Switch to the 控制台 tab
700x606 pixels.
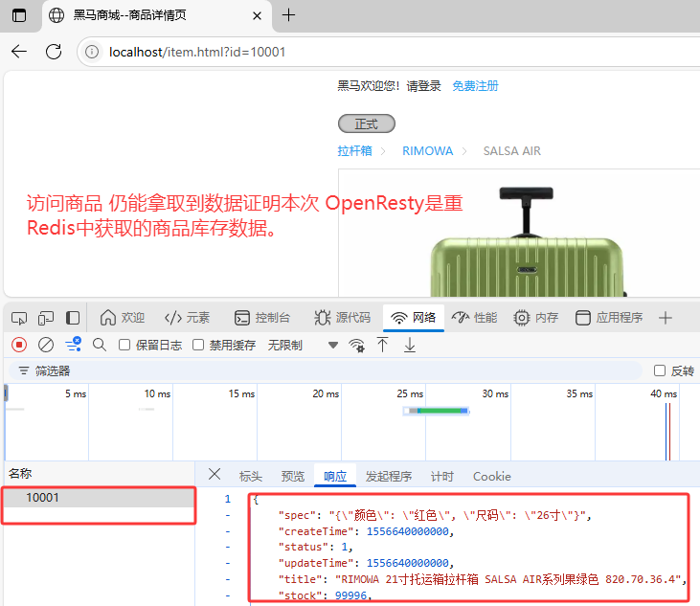pyautogui.click(x=262, y=318)
